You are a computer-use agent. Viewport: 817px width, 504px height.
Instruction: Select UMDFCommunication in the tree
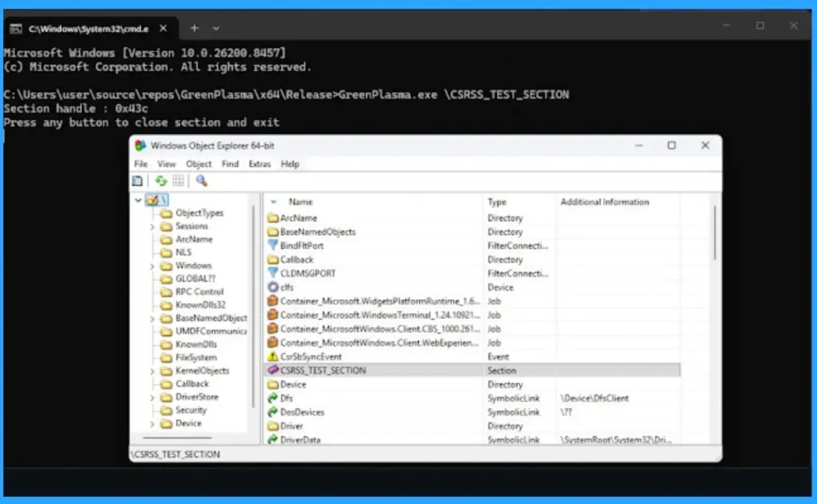[211, 331]
